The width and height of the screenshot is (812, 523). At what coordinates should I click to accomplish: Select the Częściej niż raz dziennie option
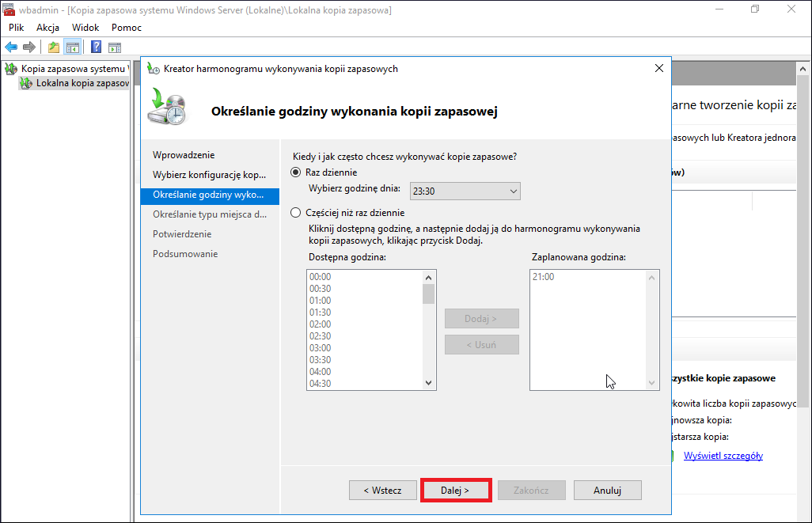[x=296, y=212]
